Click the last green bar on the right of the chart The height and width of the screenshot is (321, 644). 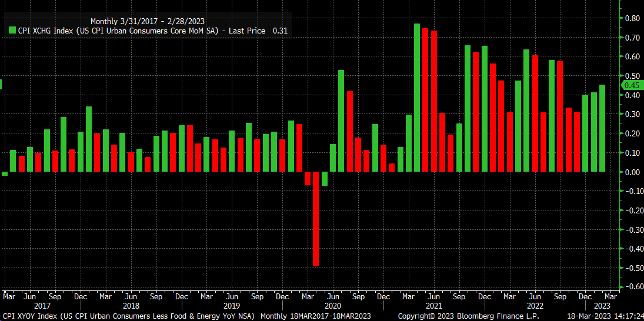click(602, 128)
